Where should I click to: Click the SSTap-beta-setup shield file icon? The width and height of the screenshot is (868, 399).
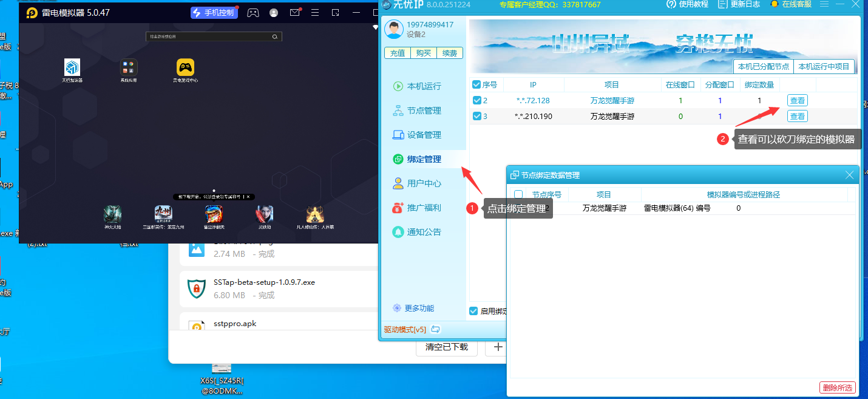[196, 288]
